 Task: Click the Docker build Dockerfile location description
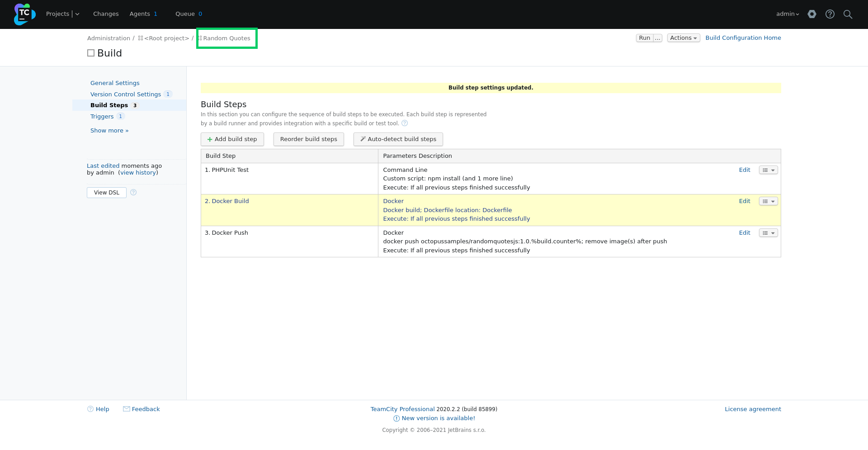click(x=448, y=210)
